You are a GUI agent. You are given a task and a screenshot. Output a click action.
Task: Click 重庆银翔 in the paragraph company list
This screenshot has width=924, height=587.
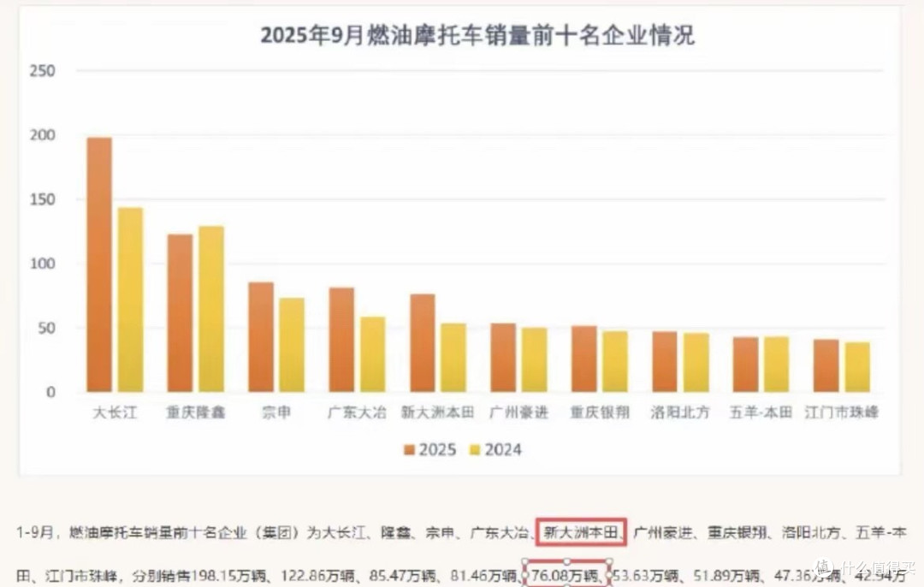coord(737,533)
